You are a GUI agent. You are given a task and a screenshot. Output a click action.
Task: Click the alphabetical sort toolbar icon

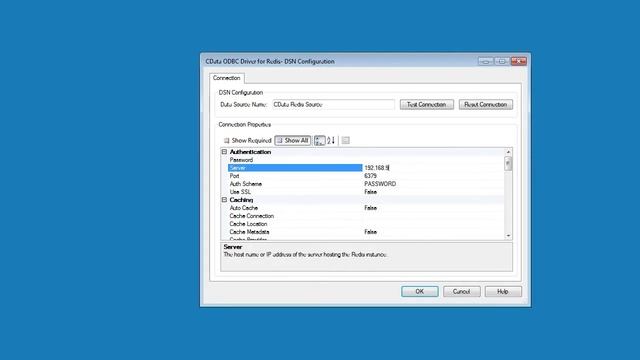(331, 140)
